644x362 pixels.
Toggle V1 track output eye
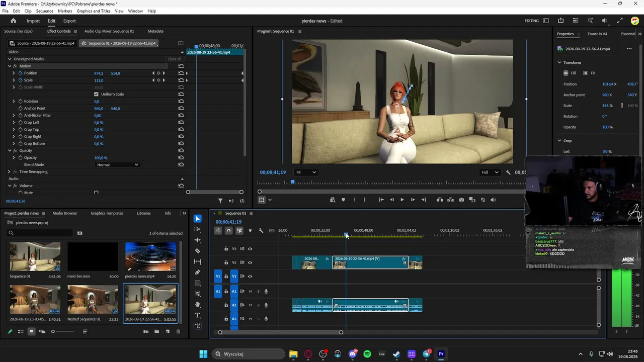coord(250,277)
